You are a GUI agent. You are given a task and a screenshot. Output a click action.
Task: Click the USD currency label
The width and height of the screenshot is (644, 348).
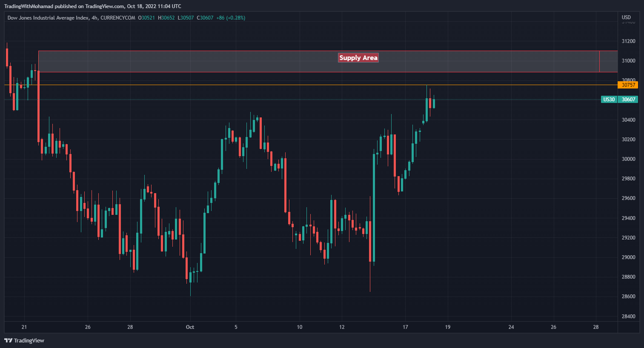tap(626, 17)
